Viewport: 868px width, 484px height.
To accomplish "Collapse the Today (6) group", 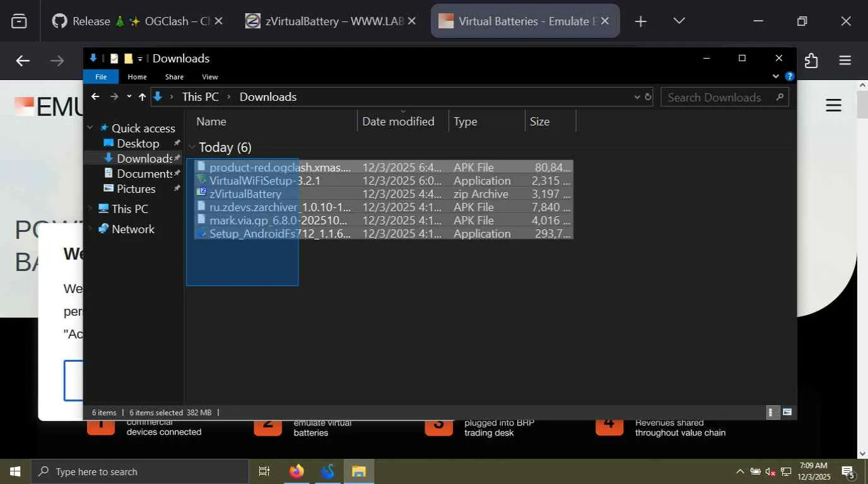I will pyautogui.click(x=192, y=147).
